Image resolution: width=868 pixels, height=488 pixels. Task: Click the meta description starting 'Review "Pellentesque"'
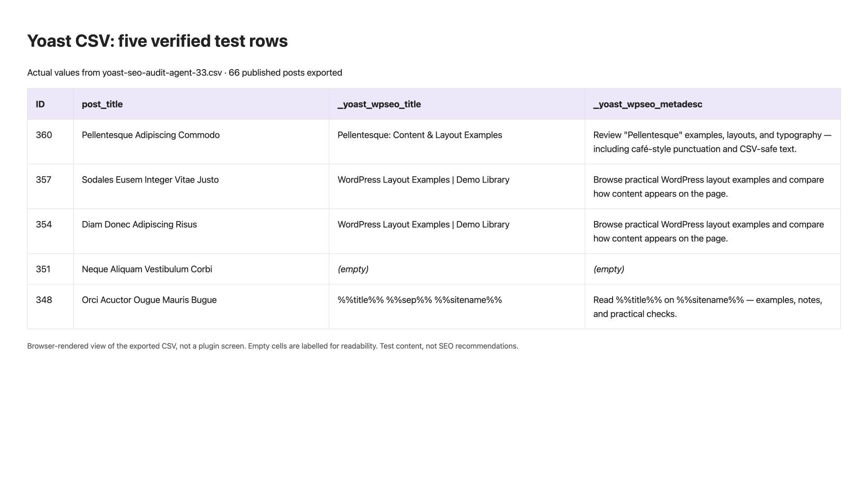[712, 142]
